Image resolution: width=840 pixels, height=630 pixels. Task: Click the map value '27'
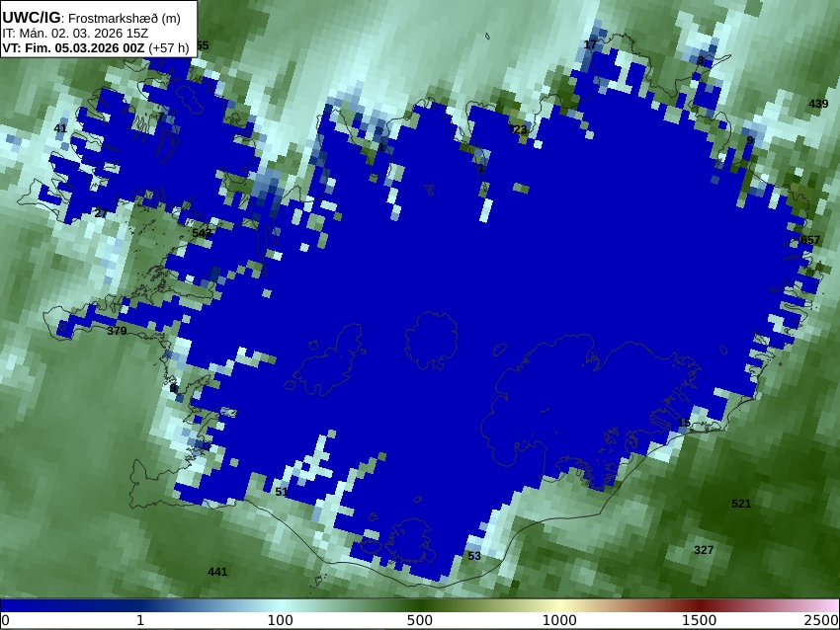click(x=101, y=213)
